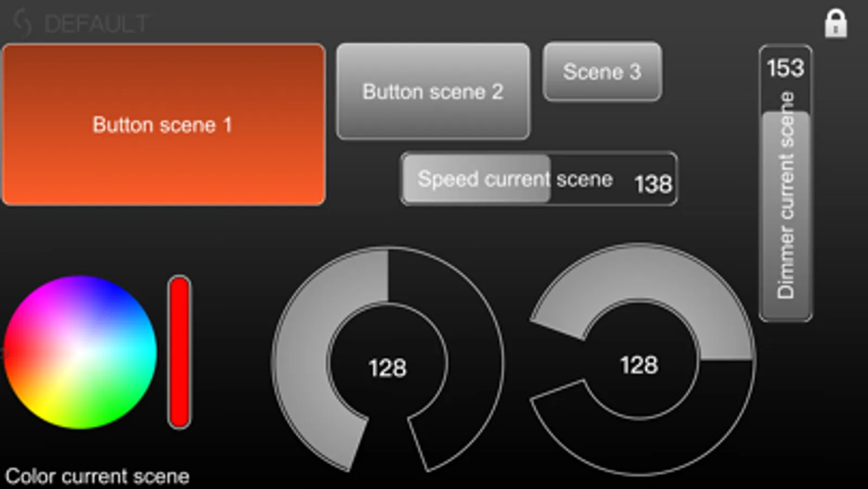Screen dimensions: 868x489
Task: Click the lock icon to unlock editing
Action: 835,24
